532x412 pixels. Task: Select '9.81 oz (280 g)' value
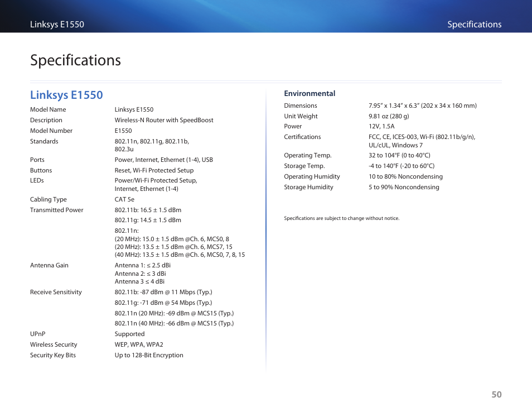click(389, 116)
